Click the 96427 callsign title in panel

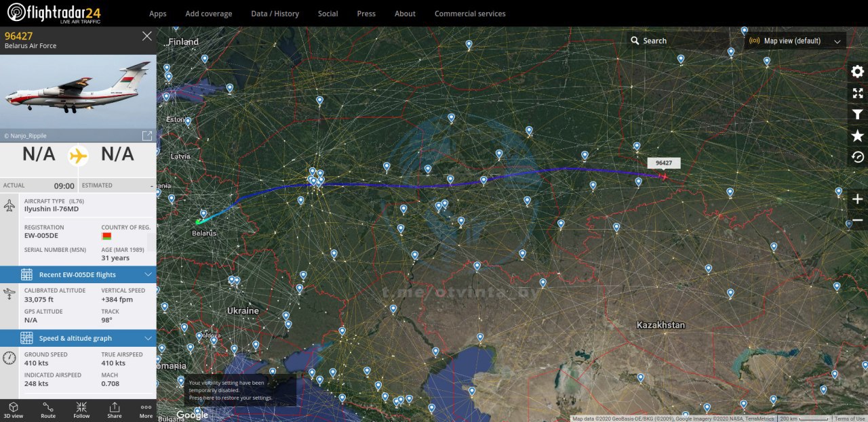[x=18, y=36]
